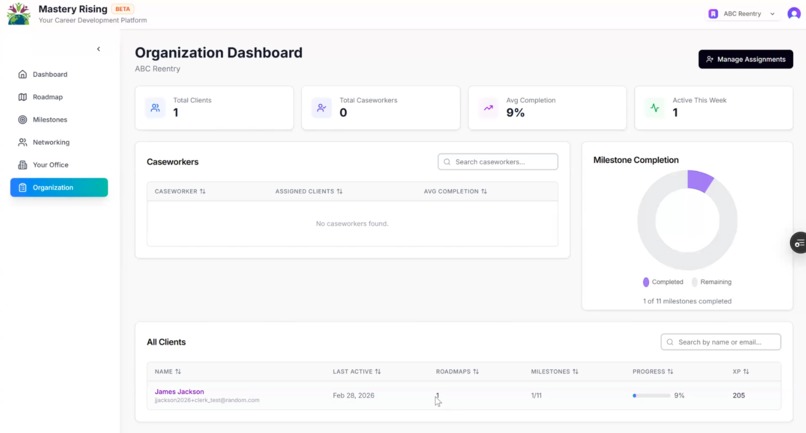Go to Roadmap in the sidebar
The image size is (806, 433).
(x=59, y=97)
